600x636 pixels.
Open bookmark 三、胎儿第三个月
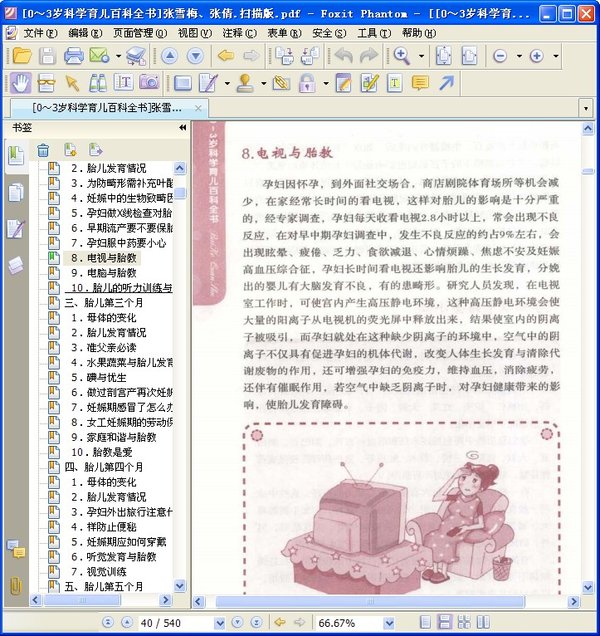coord(104,303)
